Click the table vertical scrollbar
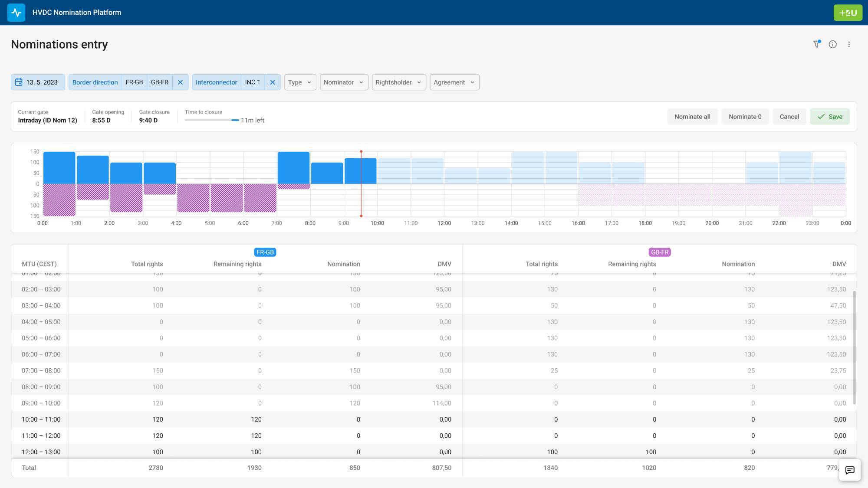The height and width of the screenshot is (488, 868). [x=854, y=347]
